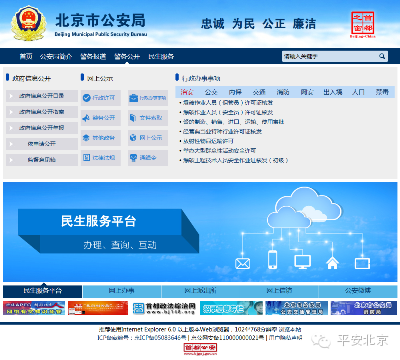Expand 政府信息公开目录 arrow

tap(11, 96)
